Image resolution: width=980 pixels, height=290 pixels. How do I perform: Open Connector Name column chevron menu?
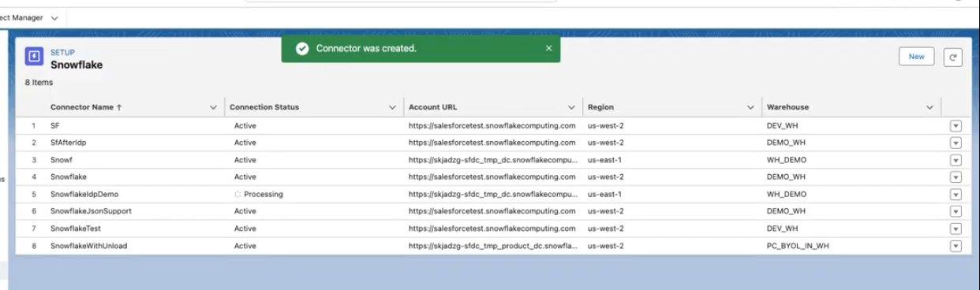(213, 107)
